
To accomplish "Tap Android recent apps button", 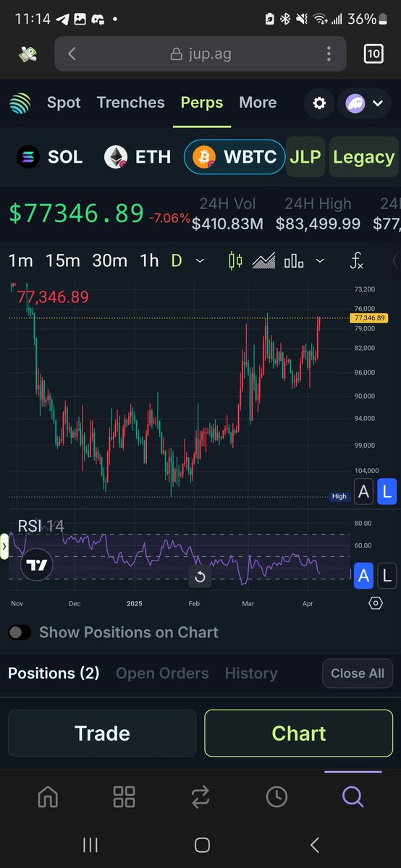I will pyautogui.click(x=90, y=845).
